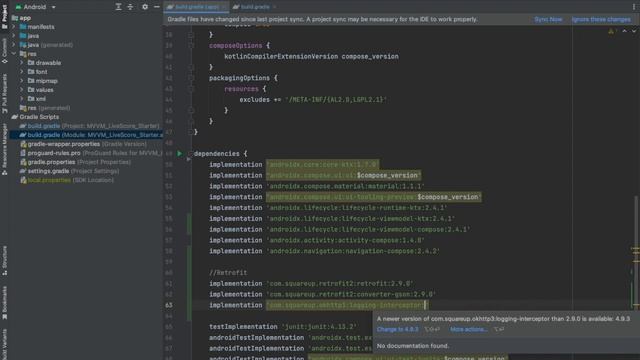The height and width of the screenshot is (360, 640).
Task: Select the res (generated) item
Action: tap(45, 108)
